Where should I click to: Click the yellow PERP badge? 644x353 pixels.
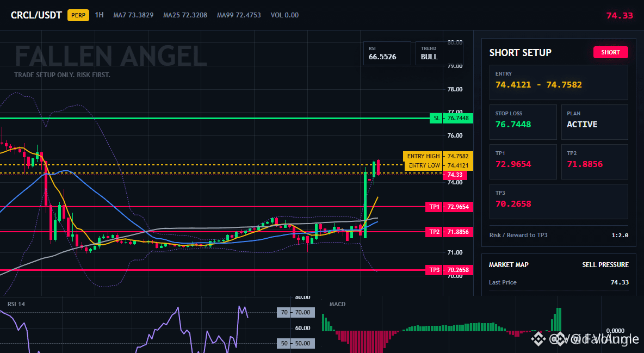click(x=78, y=15)
